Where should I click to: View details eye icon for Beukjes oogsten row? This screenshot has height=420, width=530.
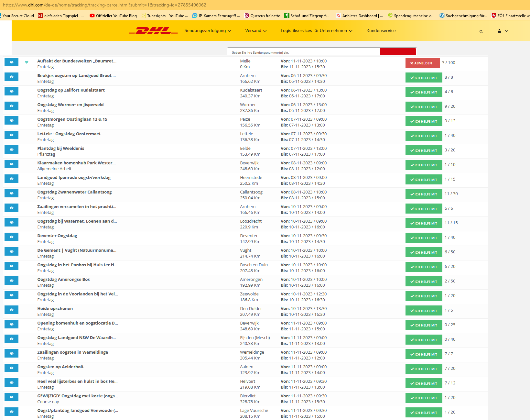coord(11,77)
